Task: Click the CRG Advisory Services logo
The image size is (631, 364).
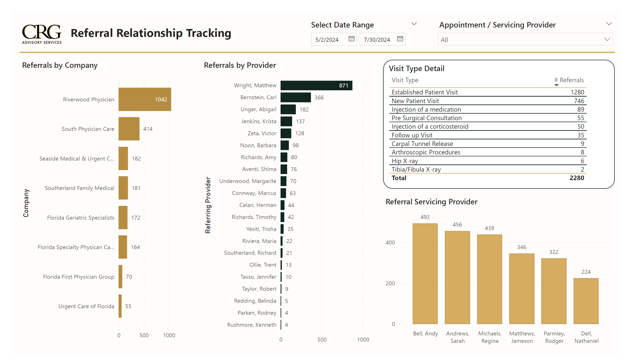Action: pos(41,34)
